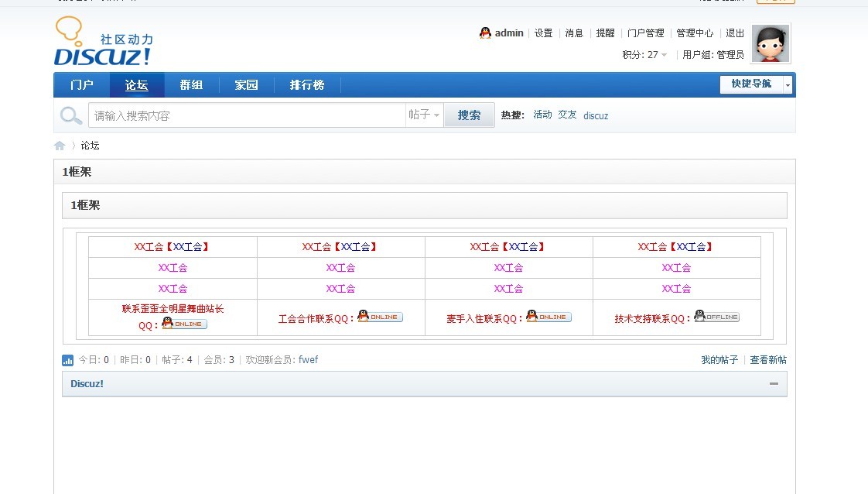Click 退出 to log out

(735, 33)
